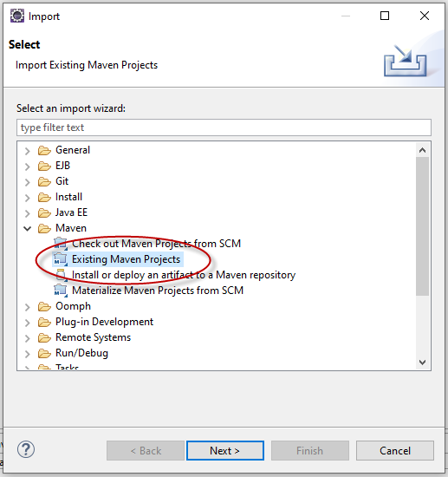Viewport: 448px width, 477px height.
Task: Click the Check out Maven Projects from SCM icon
Action: coord(61,244)
